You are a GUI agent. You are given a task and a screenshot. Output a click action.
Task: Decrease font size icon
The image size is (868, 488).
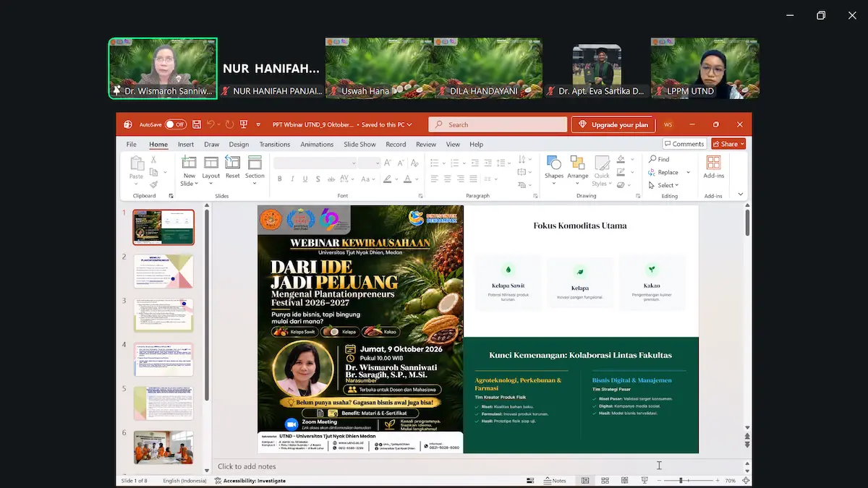[401, 163]
